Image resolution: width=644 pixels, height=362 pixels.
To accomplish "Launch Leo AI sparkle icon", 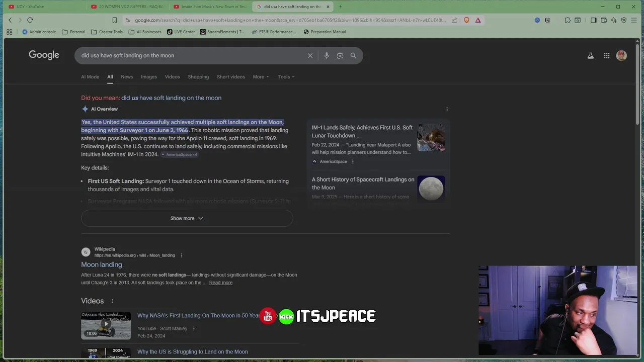I will coord(614,20).
